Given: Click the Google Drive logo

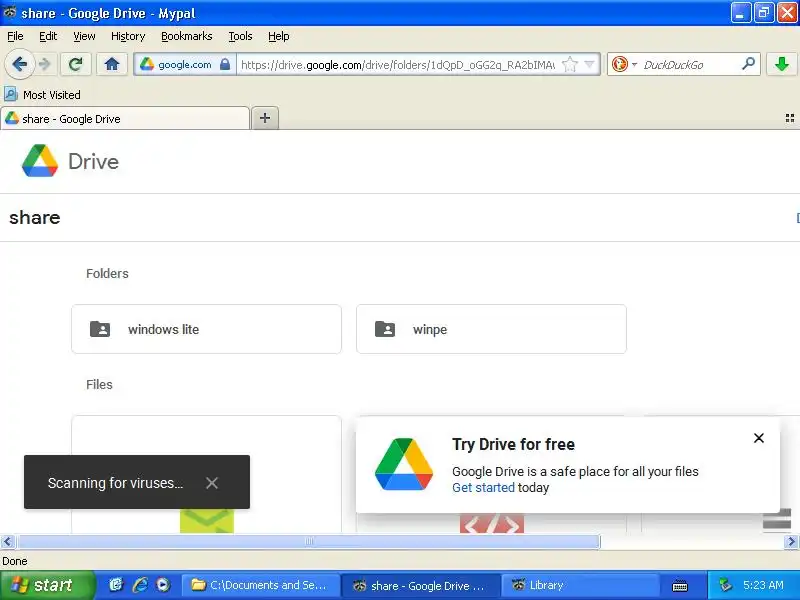Looking at the screenshot, I should click(x=40, y=161).
